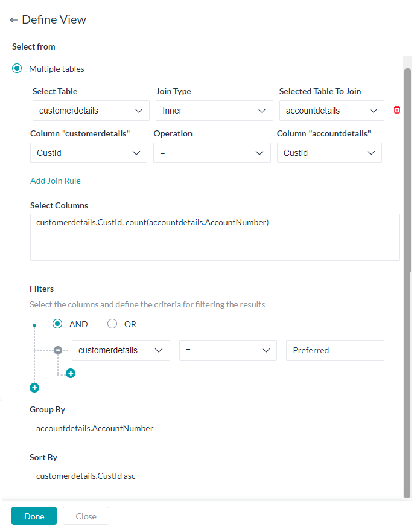Screen dimensions: 417x532
Task: Click the back arrow beside Define View
Action: pos(13,20)
